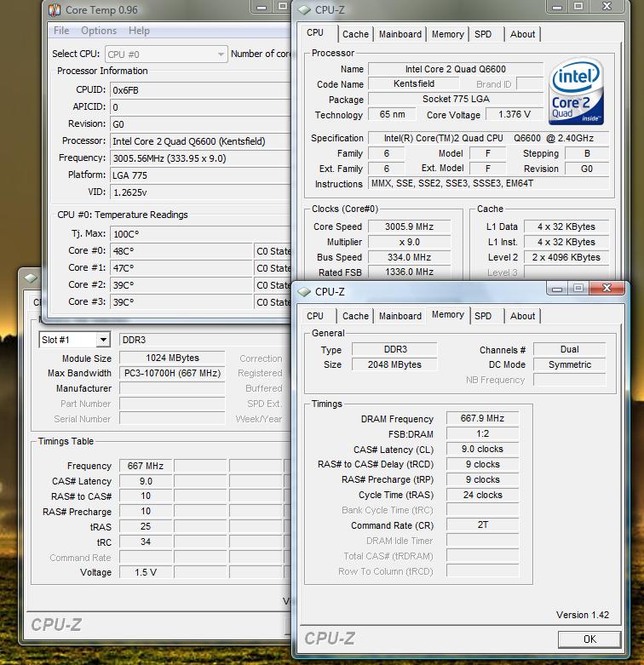This screenshot has height=665, width=644.
Task: Expand the Select CPU dropdown in Core Temp
Action: coord(166,54)
